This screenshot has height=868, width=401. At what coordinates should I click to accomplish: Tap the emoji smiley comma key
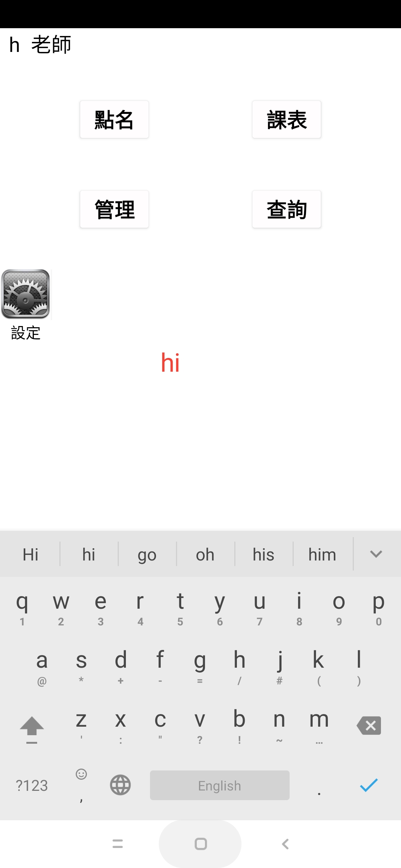point(81,785)
